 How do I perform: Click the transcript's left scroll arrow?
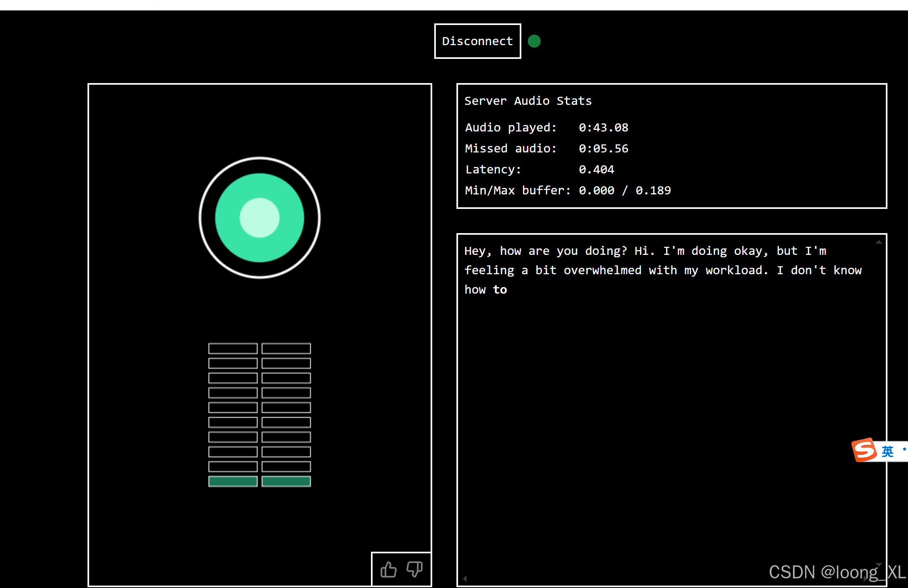click(x=465, y=579)
